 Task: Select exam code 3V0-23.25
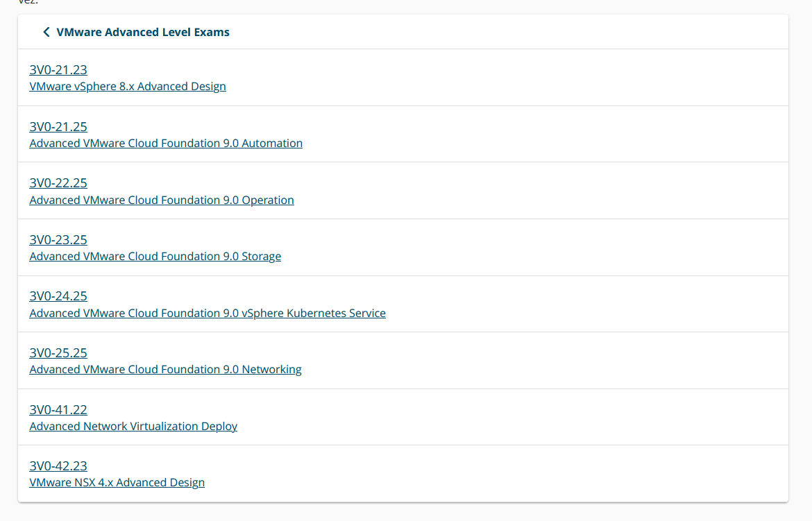tap(58, 240)
